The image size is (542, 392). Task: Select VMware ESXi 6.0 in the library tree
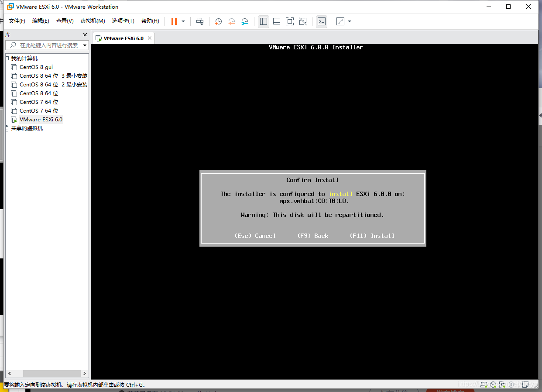click(41, 120)
